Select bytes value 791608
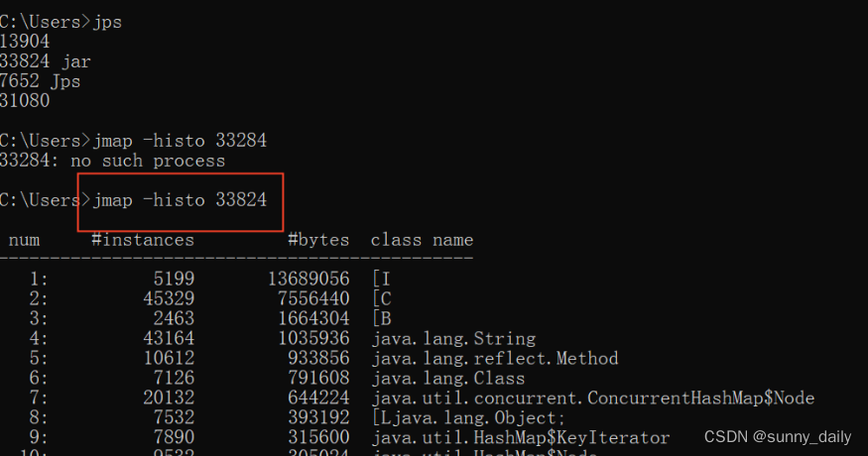 click(318, 378)
